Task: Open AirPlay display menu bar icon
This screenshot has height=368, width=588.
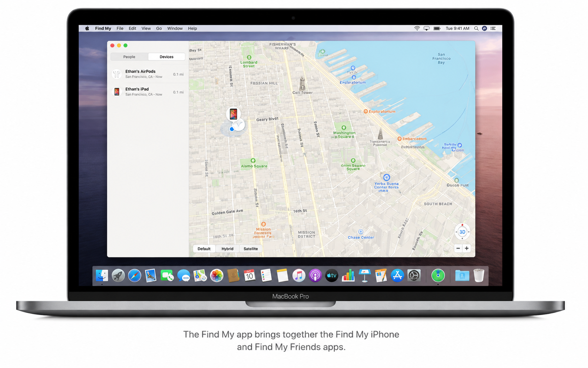Action: (427, 28)
